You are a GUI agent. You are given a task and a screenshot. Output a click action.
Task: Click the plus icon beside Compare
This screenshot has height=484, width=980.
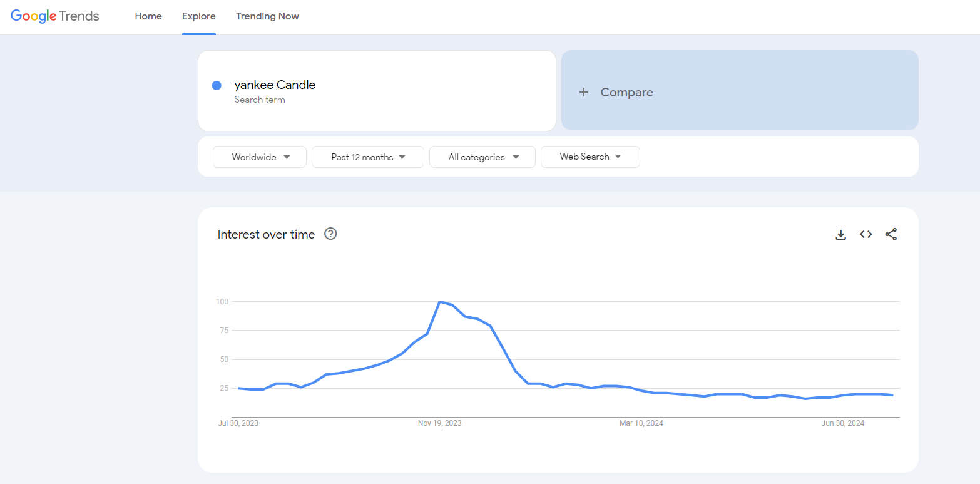coord(584,92)
